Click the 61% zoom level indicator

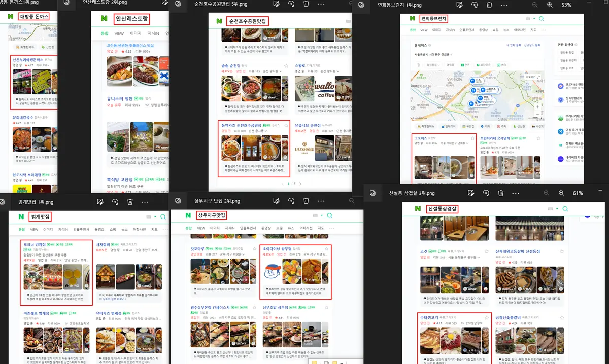pyautogui.click(x=578, y=193)
